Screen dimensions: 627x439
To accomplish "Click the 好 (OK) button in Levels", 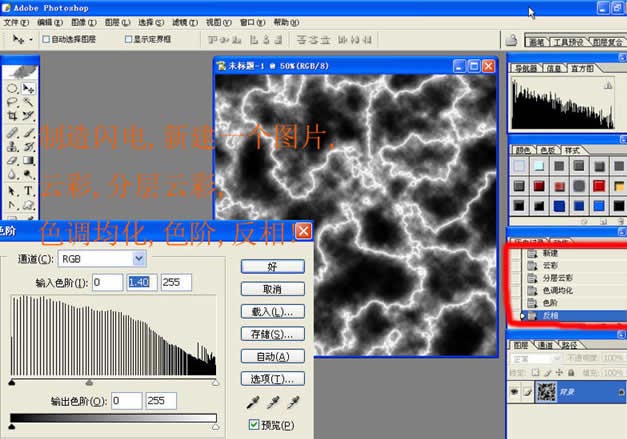I will [273, 267].
